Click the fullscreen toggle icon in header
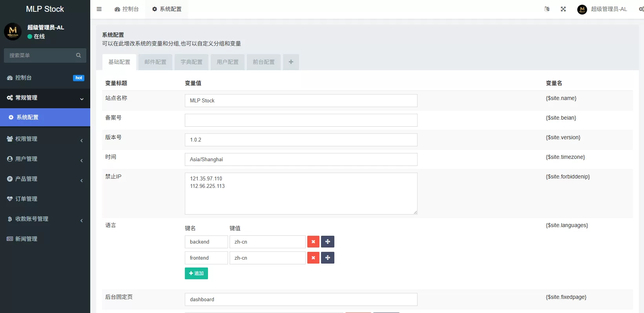644x313 pixels. coord(563,9)
